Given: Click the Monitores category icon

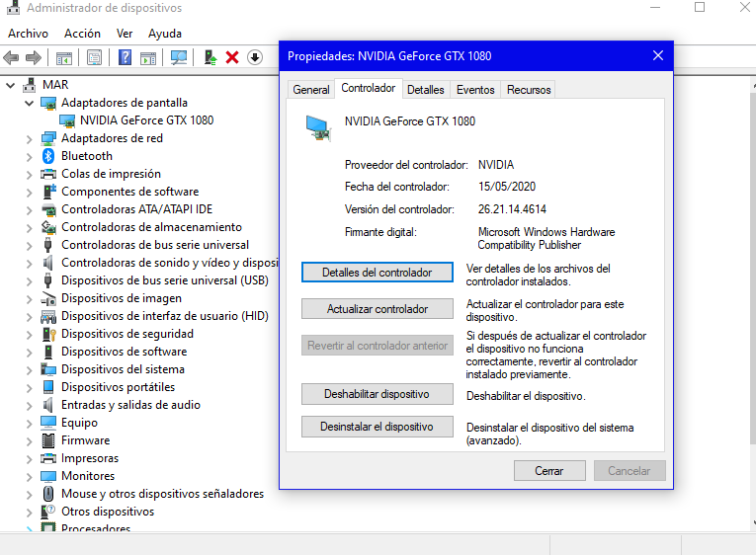Looking at the screenshot, I should click(48, 476).
